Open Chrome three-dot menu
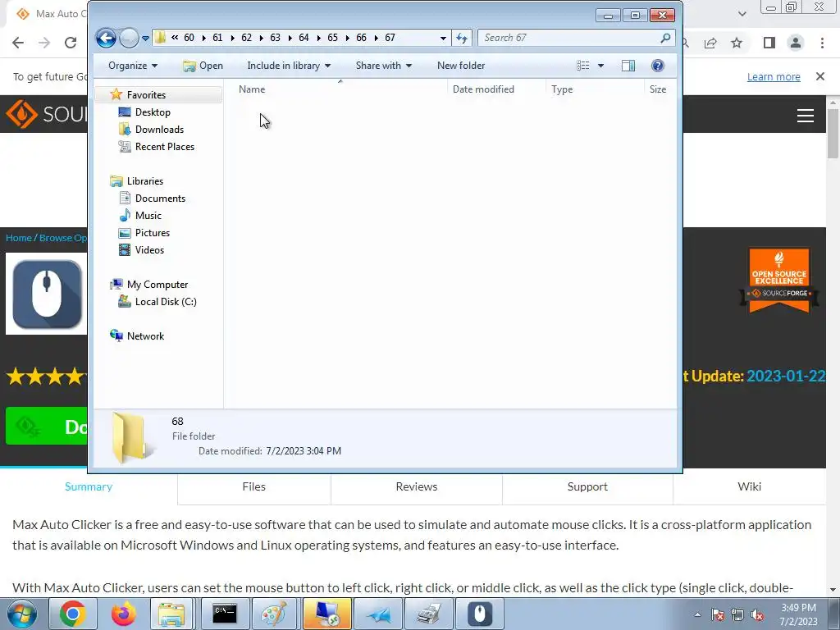 point(822,43)
